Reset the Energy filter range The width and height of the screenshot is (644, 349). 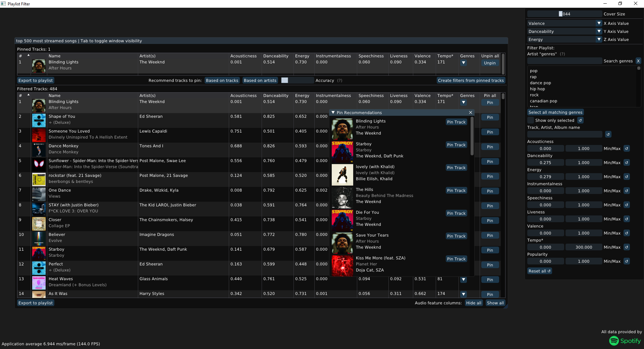(x=627, y=177)
